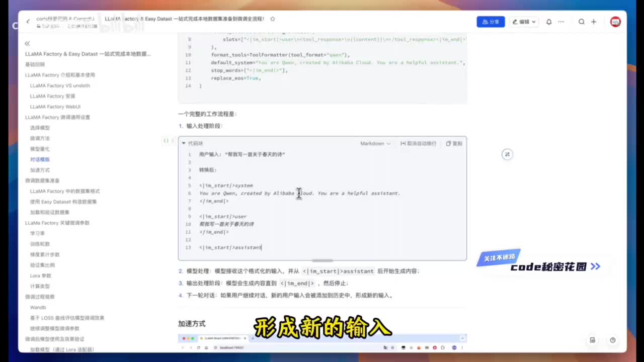The image size is (644, 362).
Task: Jump to LLaMA Factory WebUI section
Action: [55, 107]
